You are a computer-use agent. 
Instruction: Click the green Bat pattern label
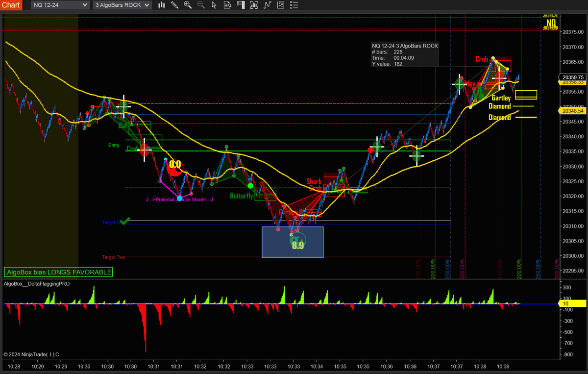pyautogui.click(x=122, y=126)
